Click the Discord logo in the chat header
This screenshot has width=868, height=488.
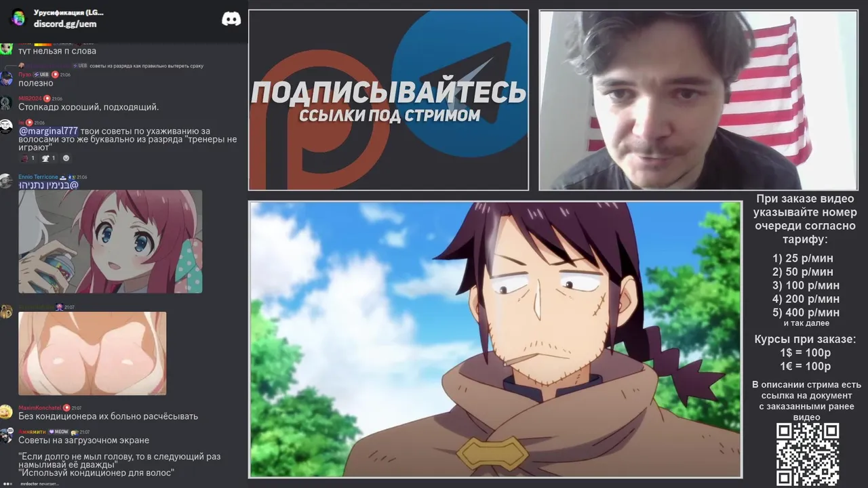pos(231,19)
